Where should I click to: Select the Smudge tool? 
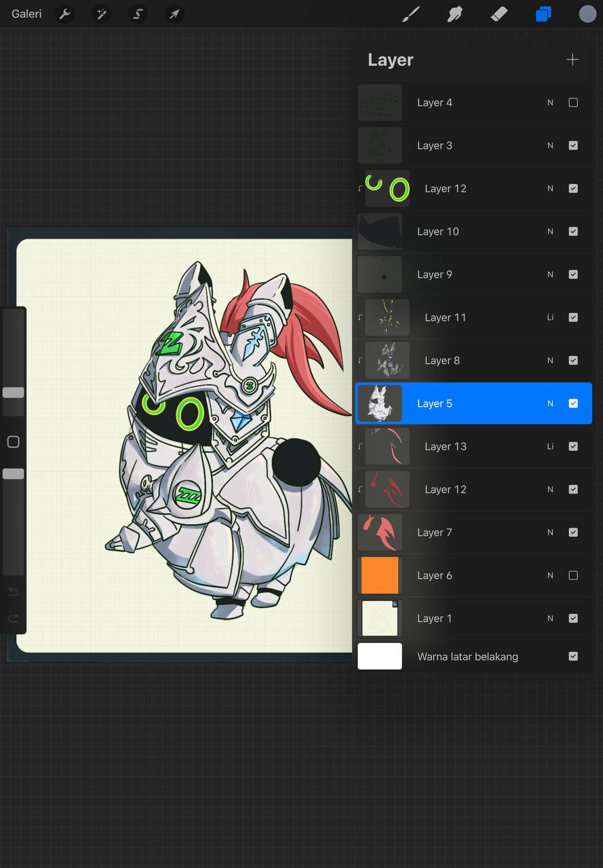455,14
